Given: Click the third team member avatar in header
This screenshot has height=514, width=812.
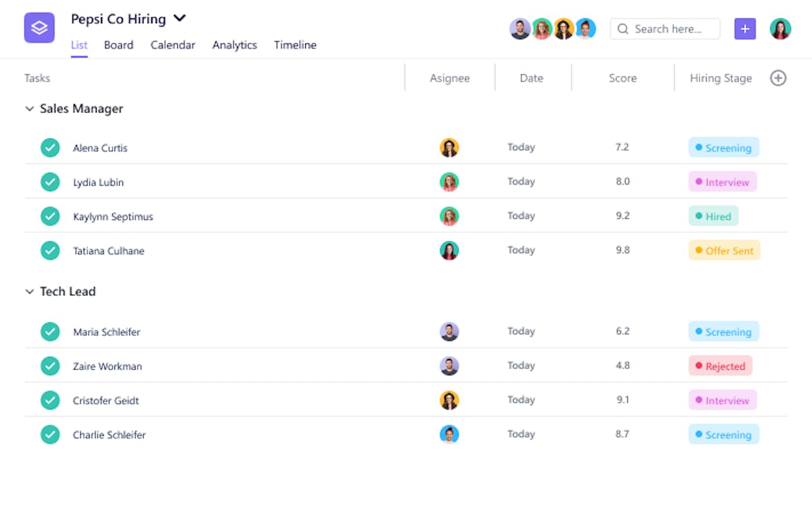Looking at the screenshot, I should click(x=564, y=28).
